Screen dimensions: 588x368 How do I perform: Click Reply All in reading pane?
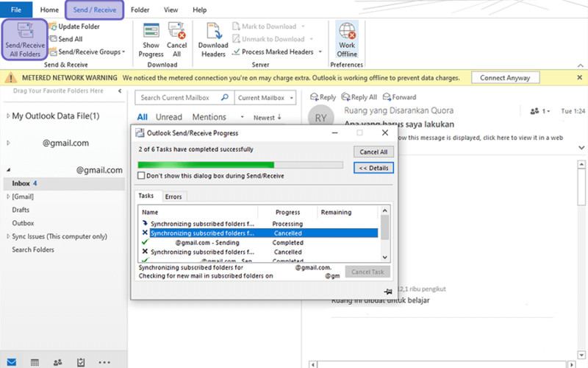[359, 97]
